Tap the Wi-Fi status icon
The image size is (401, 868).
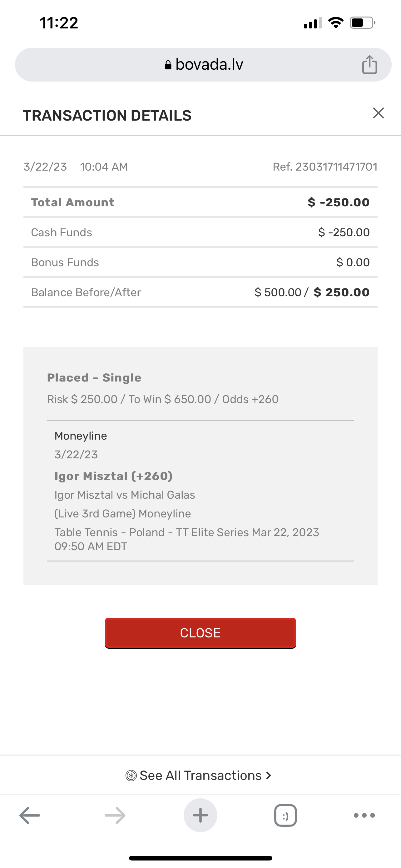(x=336, y=23)
